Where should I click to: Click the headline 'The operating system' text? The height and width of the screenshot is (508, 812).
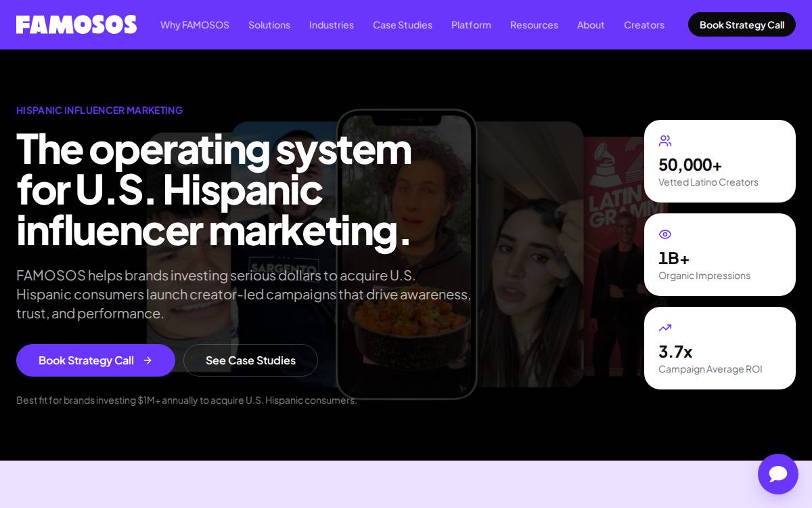pos(214,149)
